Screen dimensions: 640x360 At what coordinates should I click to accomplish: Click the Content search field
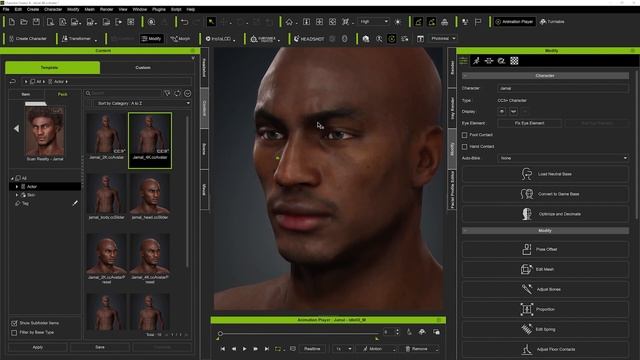pyautogui.click(x=123, y=93)
